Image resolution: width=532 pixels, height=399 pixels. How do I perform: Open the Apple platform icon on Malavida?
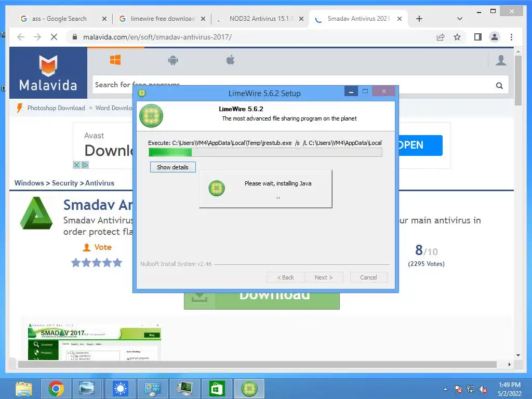click(230, 60)
